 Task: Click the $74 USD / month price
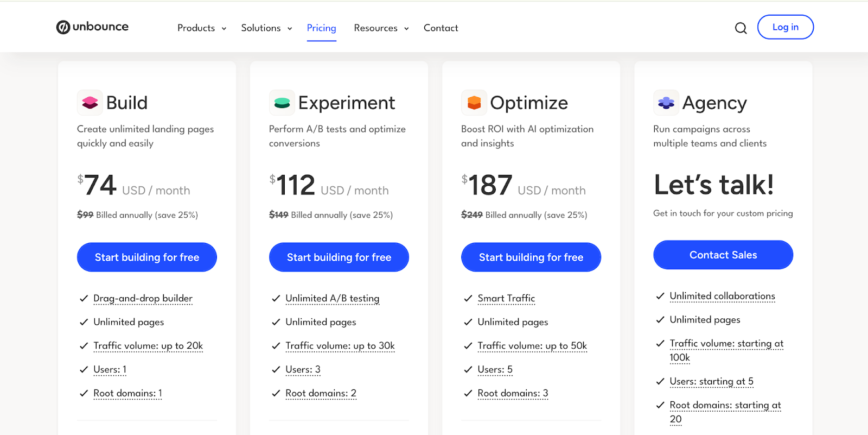(133, 185)
